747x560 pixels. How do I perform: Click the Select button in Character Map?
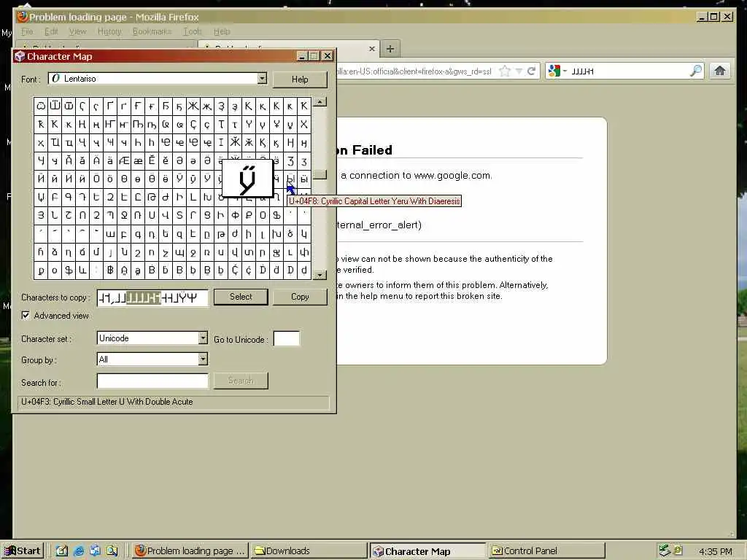(x=241, y=297)
